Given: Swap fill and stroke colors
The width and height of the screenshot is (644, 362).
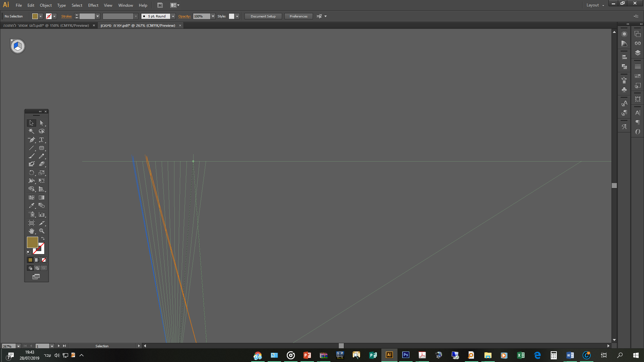Looking at the screenshot, I should pyautogui.click(x=43, y=238).
